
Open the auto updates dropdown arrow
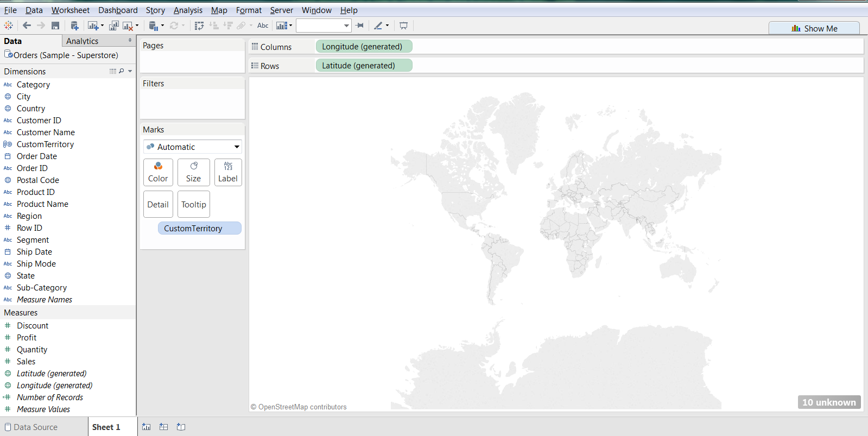[x=162, y=26]
